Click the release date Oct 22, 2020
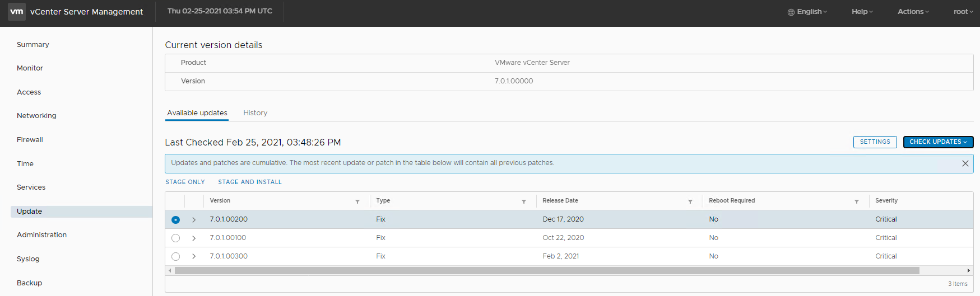Screen dimensions: 980x296 [563, 238]
